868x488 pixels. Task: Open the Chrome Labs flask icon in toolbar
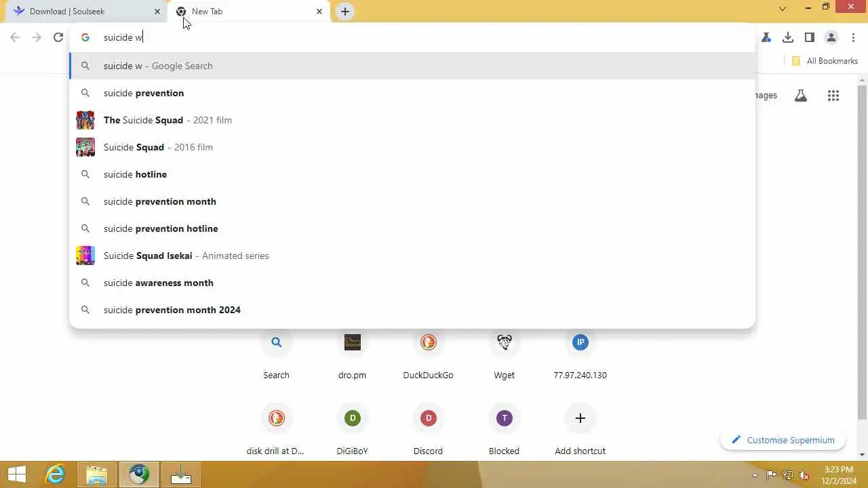coord(766,37)
